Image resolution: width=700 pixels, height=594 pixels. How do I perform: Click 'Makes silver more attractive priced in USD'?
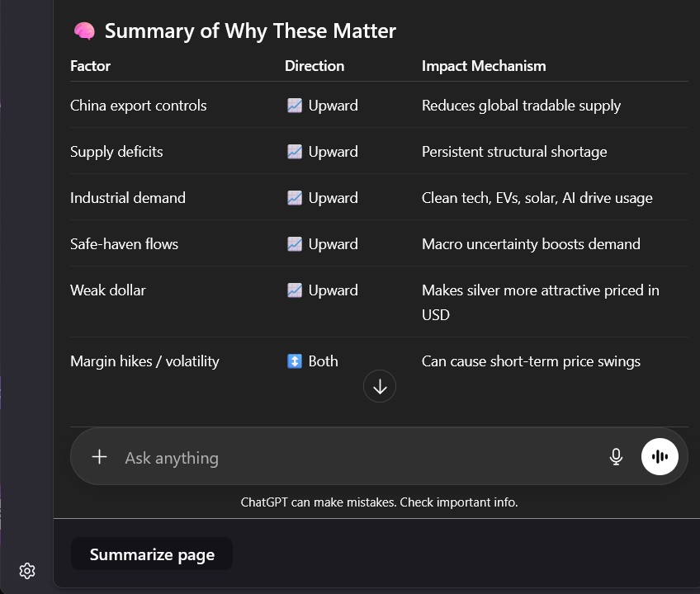click(x=540, y=303)
